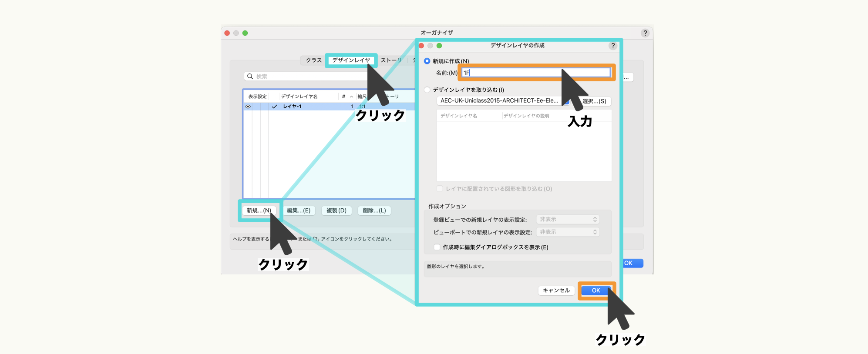Image resolution: width=868 pixels, height=354 pixels.
Task: Open help in the デザインレイヤの作成 dialog
Action: (612, 46)
